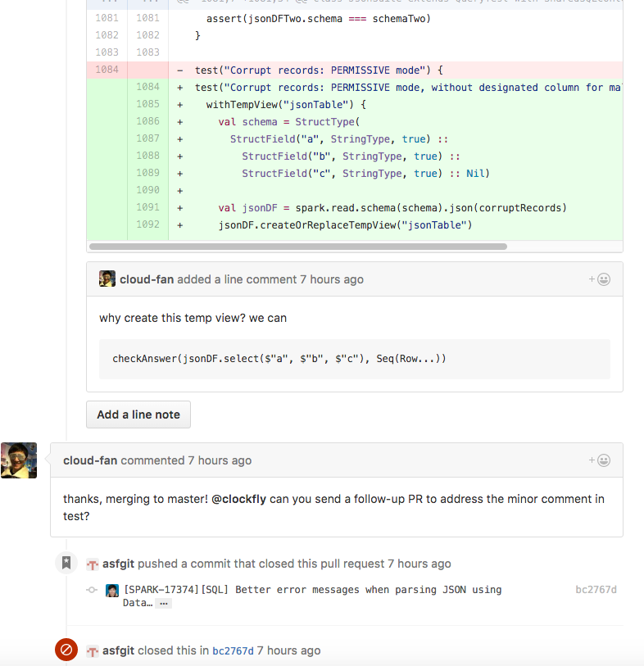
Task: Click commit author avatar next to SPARK-17374
Action: 112,590
